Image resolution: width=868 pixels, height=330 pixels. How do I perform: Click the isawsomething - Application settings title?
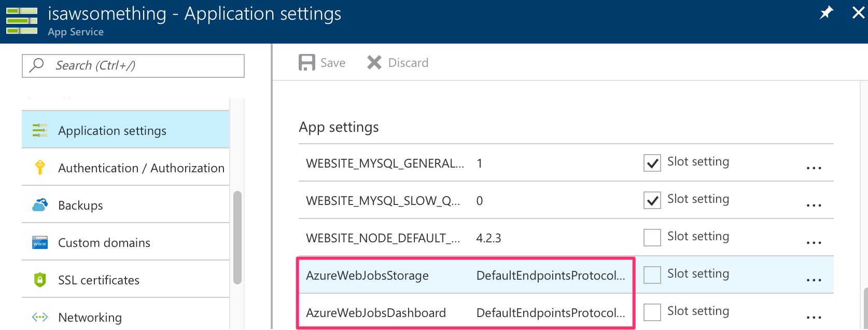coord(194,13)
